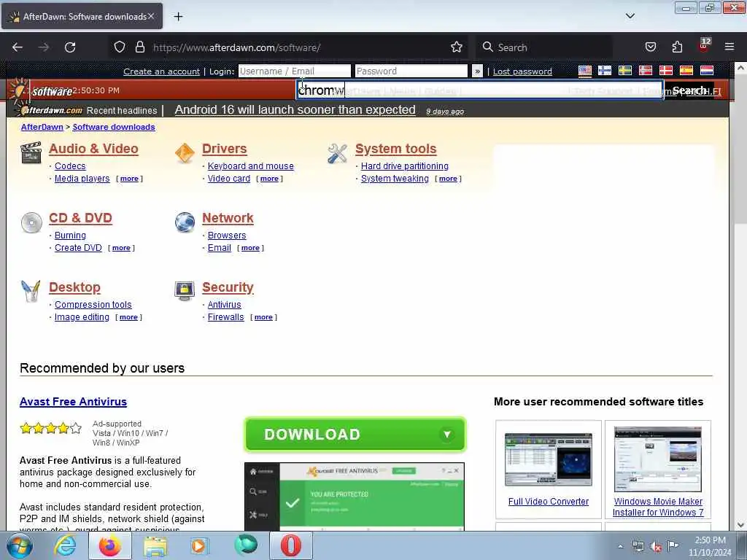This screenshot has height=560, width=747.
Task: Click the Audio & Video clapperboard icon
Action: [x=31, y=153]
